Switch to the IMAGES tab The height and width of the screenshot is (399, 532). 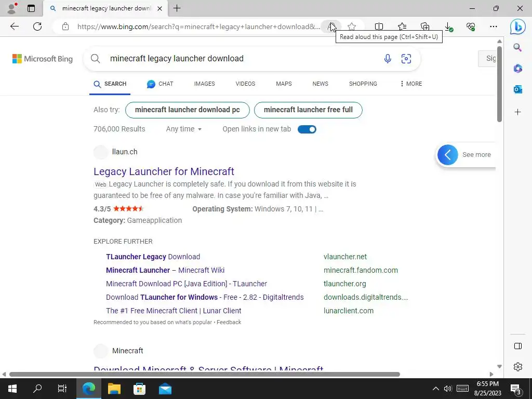coord(204,84)
